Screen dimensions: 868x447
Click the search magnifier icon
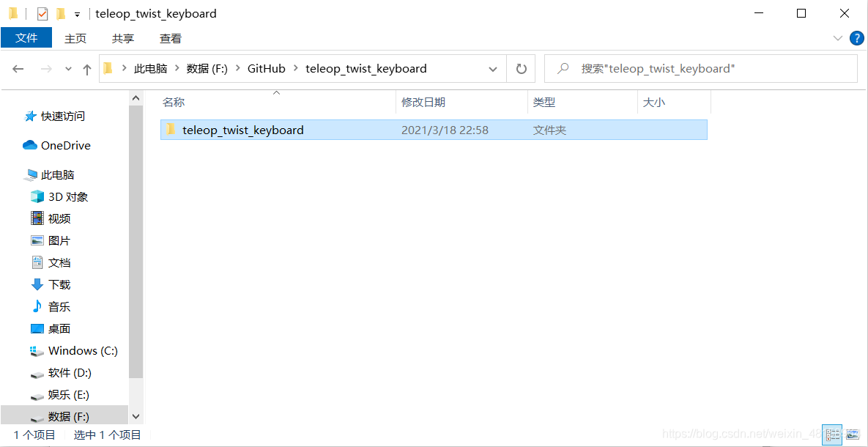[563, 69]
